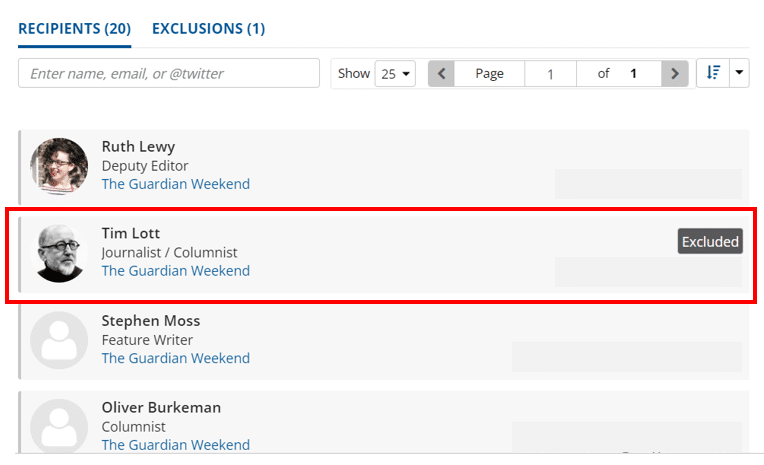Click Ruth Lewy's profile photo

click(59, 166)
